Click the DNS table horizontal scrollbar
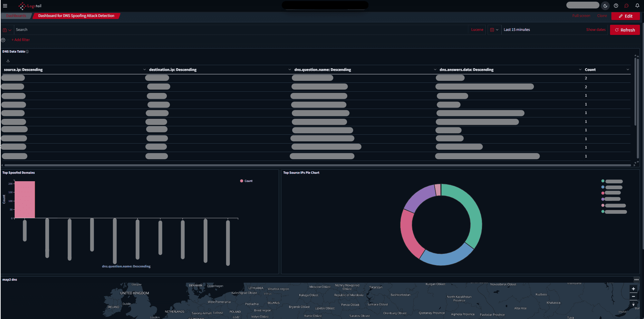644x319 pixels. point(317,165)
